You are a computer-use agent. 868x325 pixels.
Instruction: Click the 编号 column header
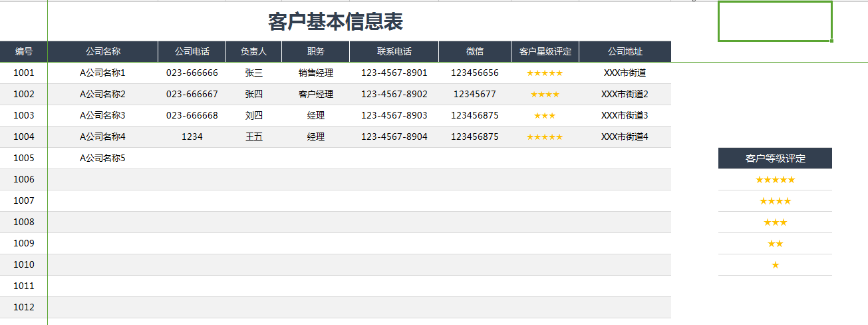point(24,51)
